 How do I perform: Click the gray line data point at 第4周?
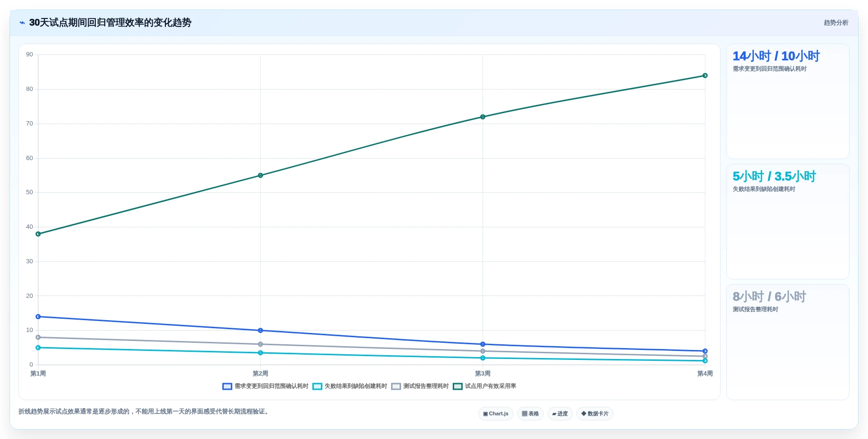[705, 356]
